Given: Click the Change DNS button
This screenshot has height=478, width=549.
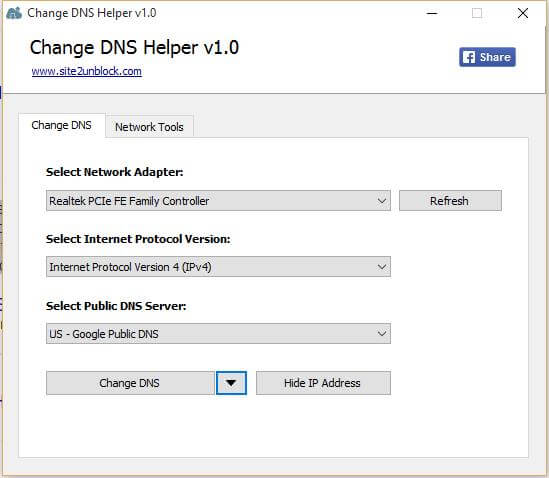Looking at the screenshot, I should click(x=130, y=383).
